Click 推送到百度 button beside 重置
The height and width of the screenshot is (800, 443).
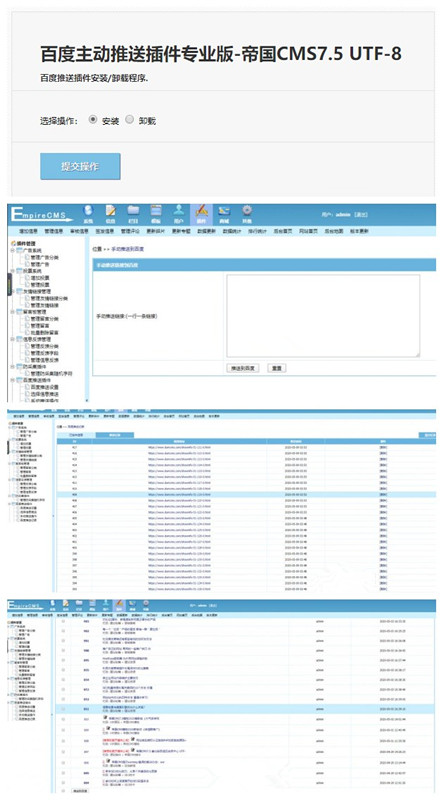(x=242, y=368)
